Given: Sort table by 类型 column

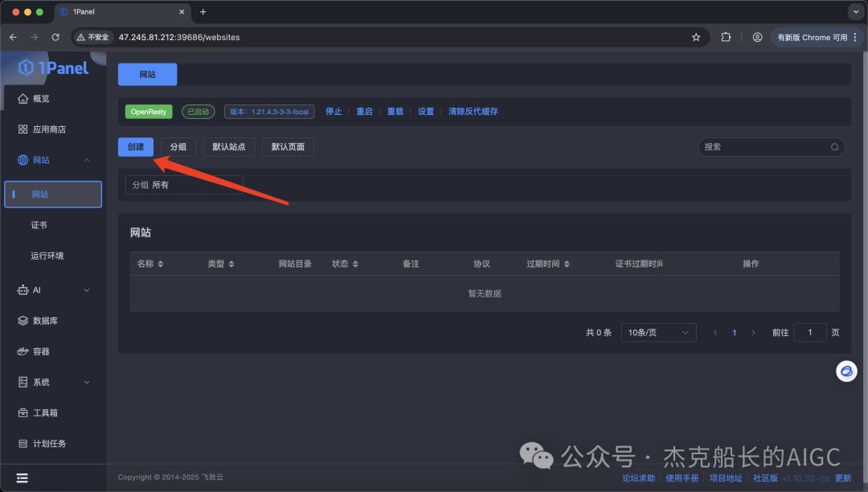Looking at the screenshot, I should (231, 264).
